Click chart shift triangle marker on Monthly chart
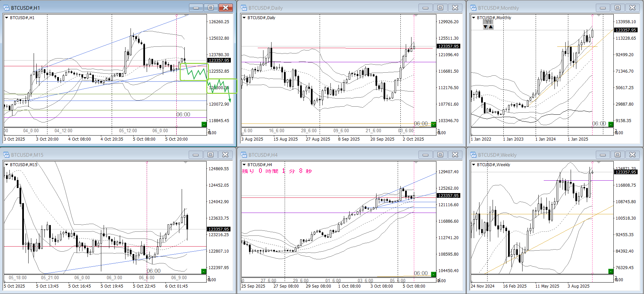This screenshot has height=294, width=644. pos(598,16)
